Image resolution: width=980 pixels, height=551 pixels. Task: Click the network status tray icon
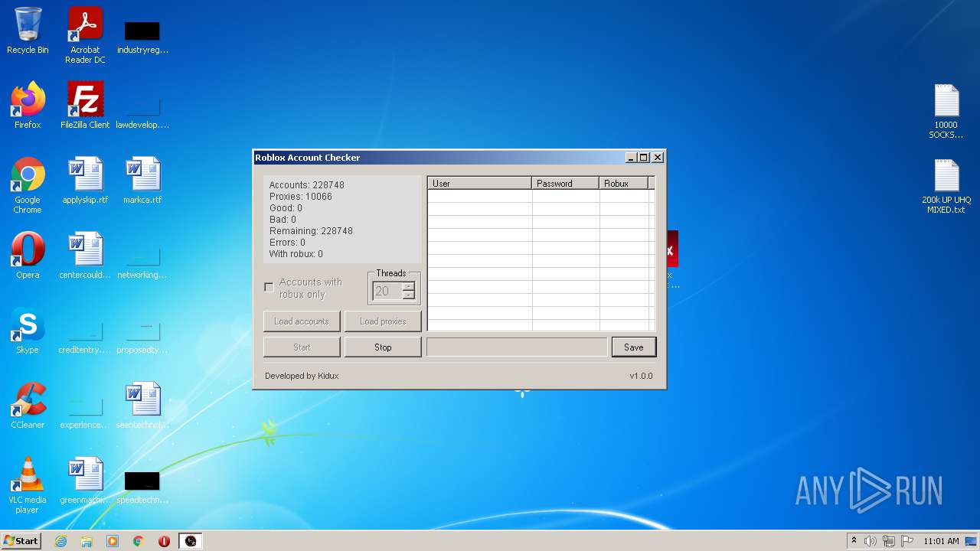click(x=889, y=541)
